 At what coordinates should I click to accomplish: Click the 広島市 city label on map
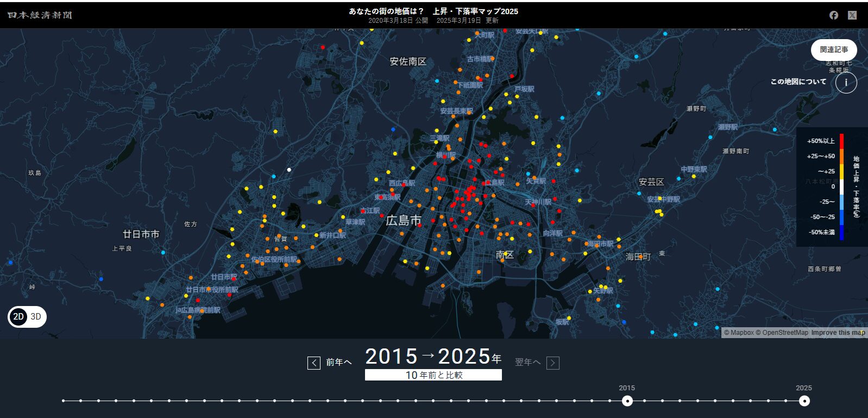[x=404, y=221]
